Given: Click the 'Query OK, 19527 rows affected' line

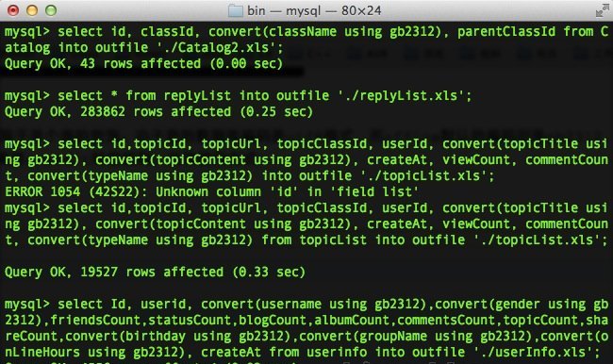Looking at the screenshot, I should pyautogui.click(x=155, y=273).
